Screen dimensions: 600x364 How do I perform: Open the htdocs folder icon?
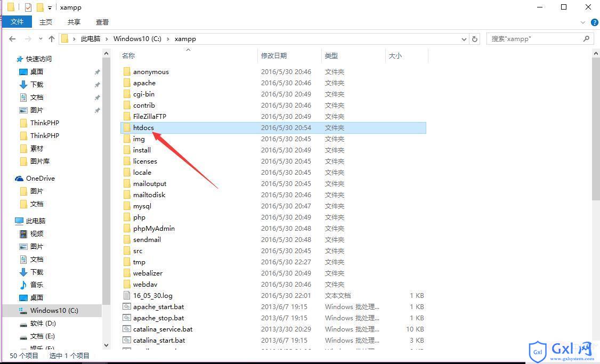(x=127, y=127)
